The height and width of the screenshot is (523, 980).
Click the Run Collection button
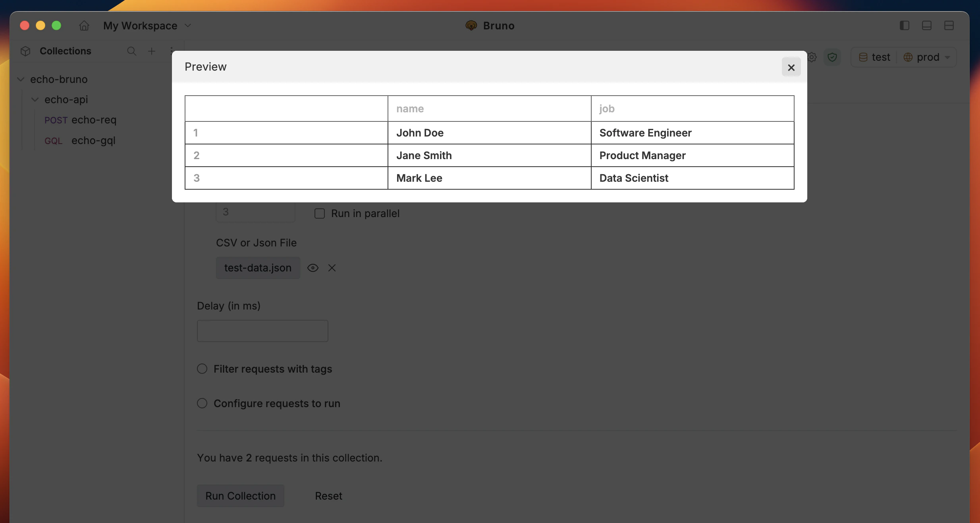click(240, 496)
